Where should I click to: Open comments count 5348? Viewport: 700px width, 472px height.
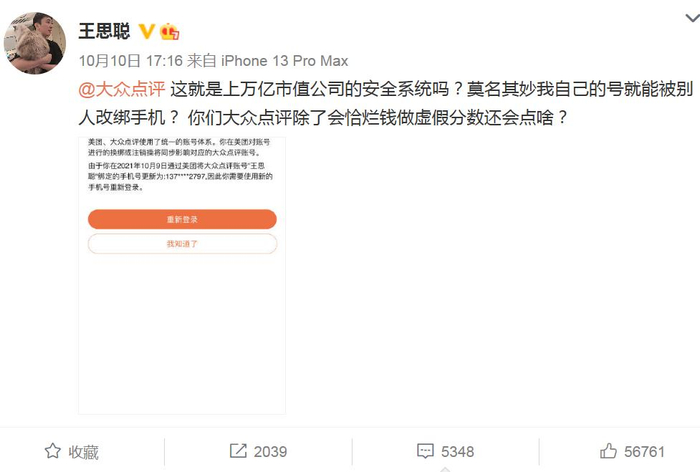click(x=458, y=451)
